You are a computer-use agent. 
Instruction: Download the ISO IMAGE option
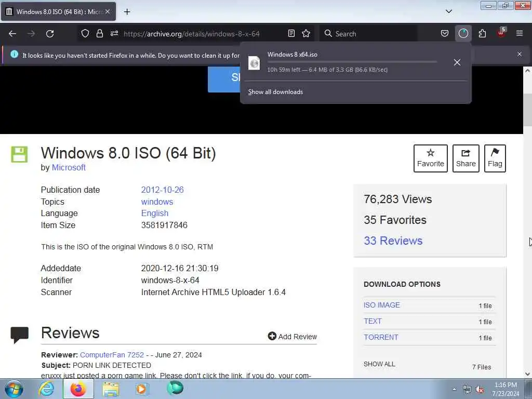382,305
